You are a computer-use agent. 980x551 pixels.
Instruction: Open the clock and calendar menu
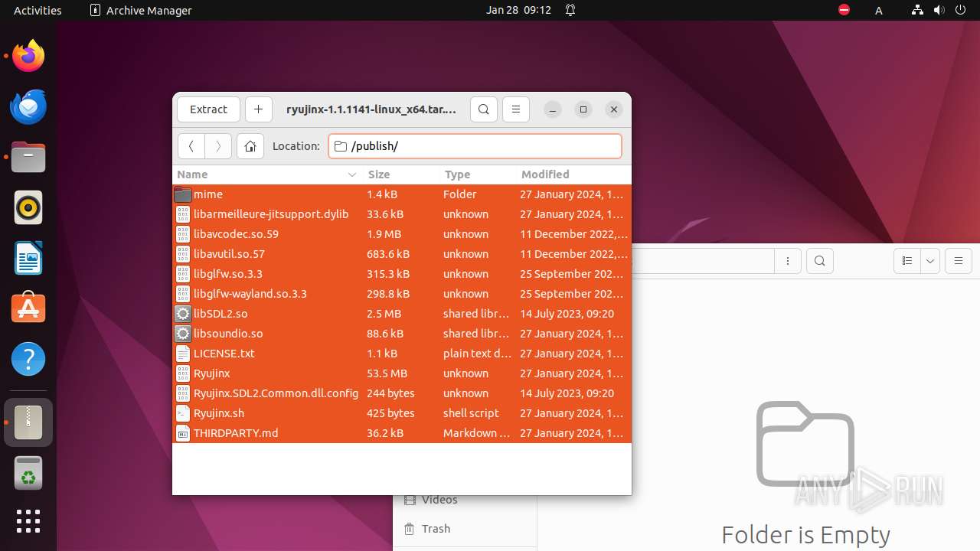click(x=518, y=10)
